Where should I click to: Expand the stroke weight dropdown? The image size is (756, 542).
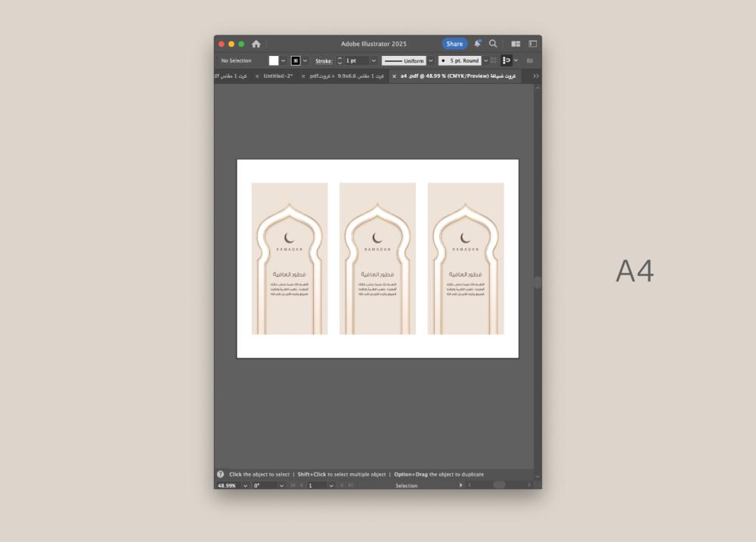373,60
